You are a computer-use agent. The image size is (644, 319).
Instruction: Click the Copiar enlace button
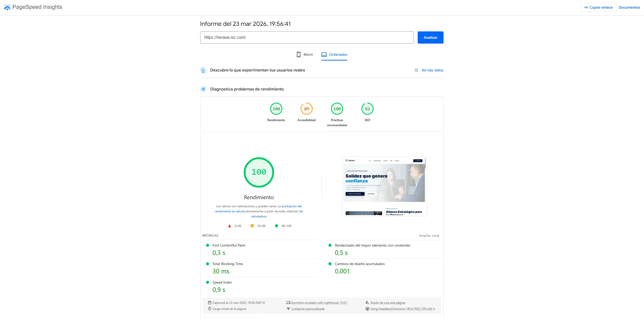[x=598, y=7]
